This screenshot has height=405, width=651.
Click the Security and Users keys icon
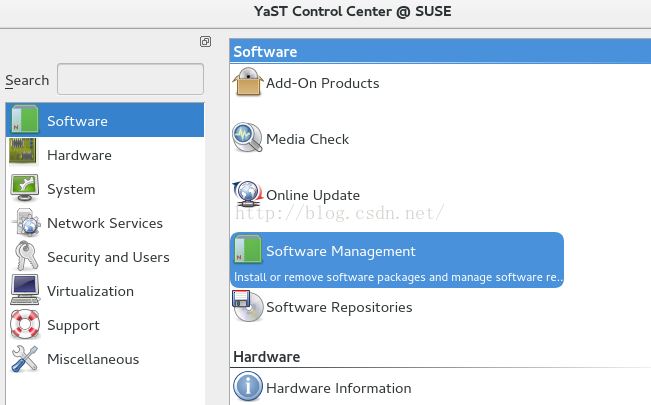(x=26, y=256)
